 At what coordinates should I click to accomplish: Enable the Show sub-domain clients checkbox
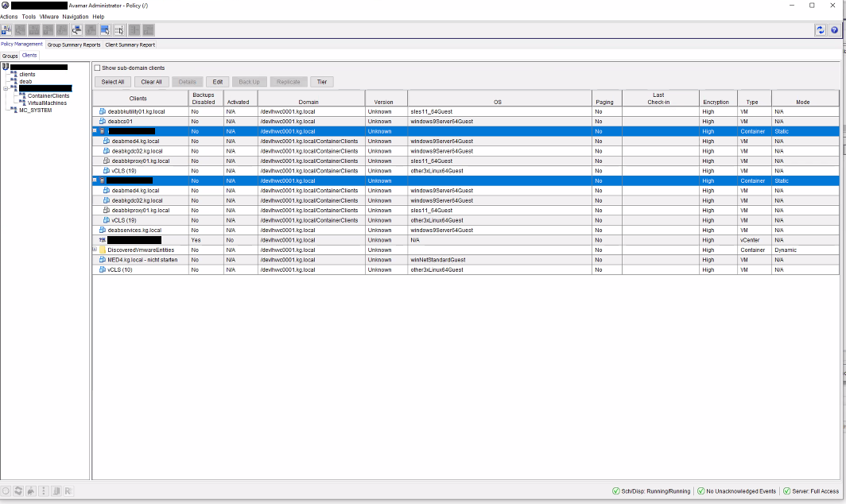(x=99, y=68)
